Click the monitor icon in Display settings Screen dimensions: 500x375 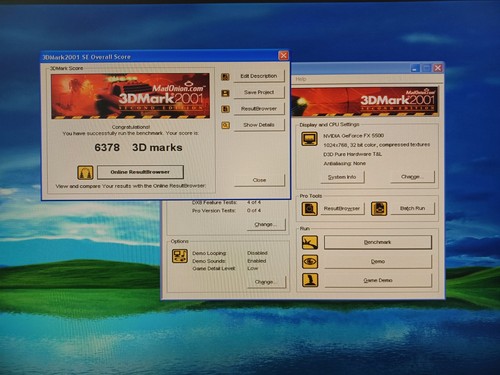(x=309, y=139)
